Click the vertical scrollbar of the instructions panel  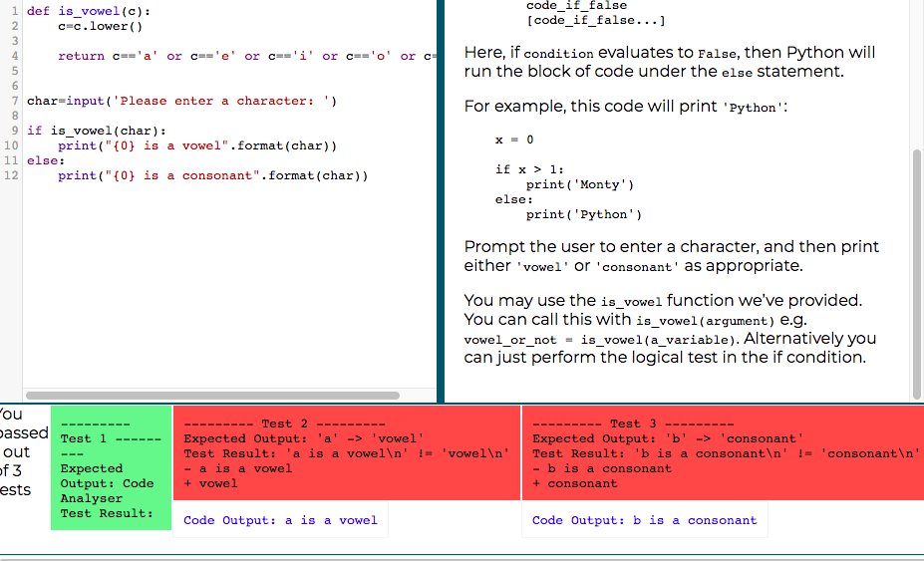tap(916, 274)
